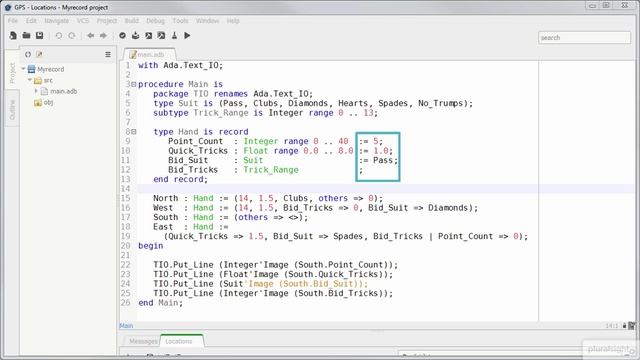Screen dimensions: 640x360
Task: Click the GPS application icon in title bar
Action: (7, 7)
